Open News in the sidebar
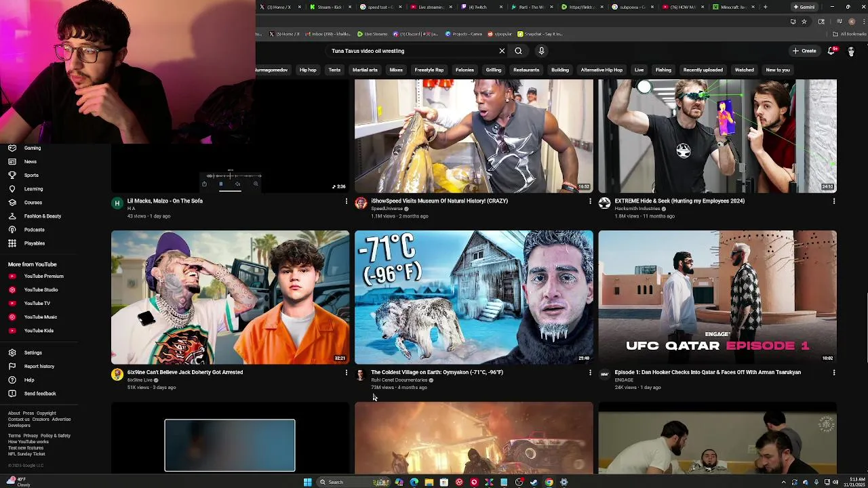The height and width of the screenshot is (488, 868). pyautogui.click(x=31, y=161)
